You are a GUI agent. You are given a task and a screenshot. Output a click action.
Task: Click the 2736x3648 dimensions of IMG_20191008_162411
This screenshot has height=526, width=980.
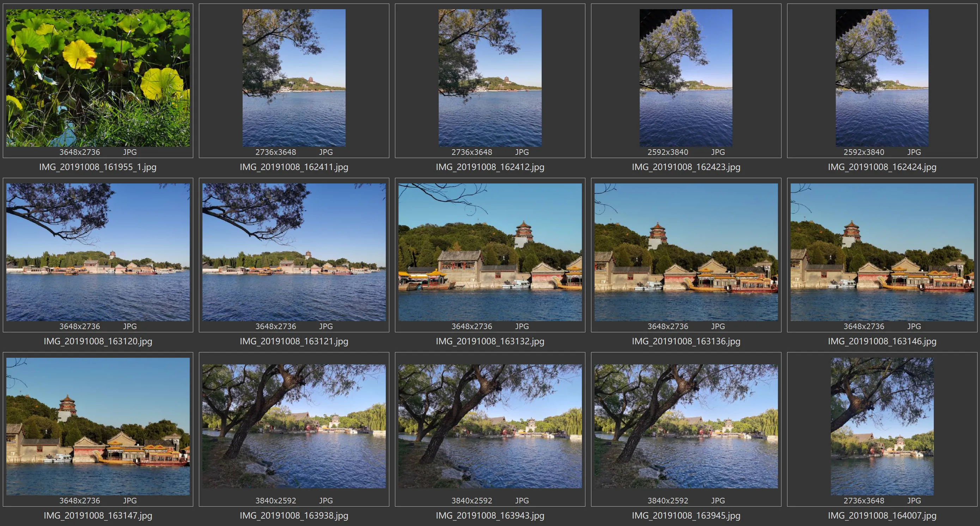pyautogui.click(x=275, y=152)
